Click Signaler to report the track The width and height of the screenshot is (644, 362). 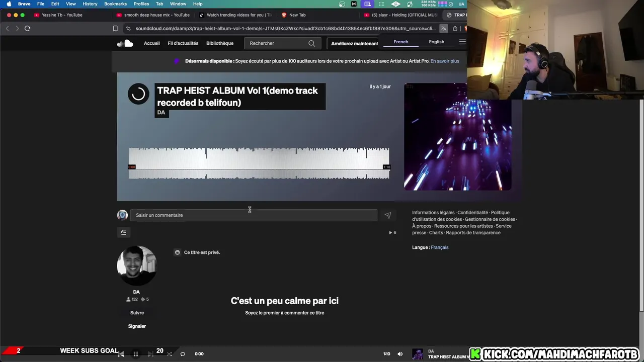coord(137,326)
